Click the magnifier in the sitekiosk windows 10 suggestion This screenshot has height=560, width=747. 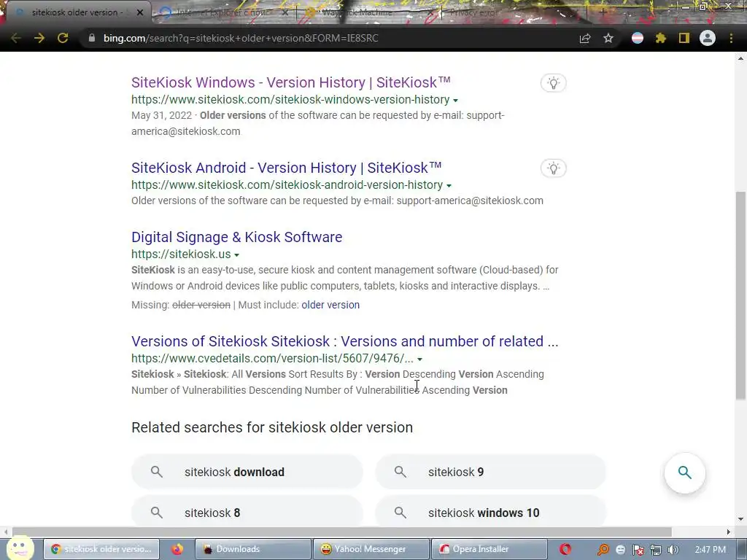click(x=400, y=513)
